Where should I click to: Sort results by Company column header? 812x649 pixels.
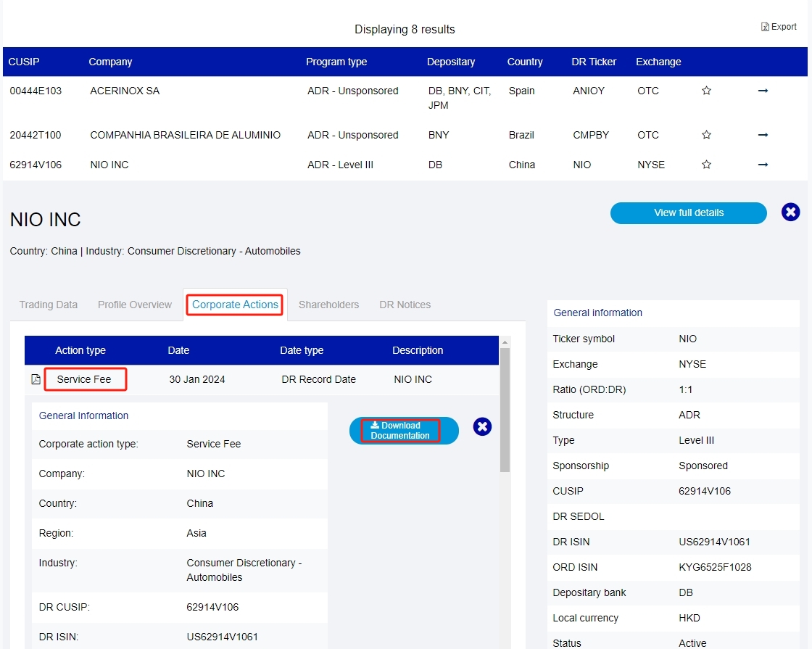point(110,62)
